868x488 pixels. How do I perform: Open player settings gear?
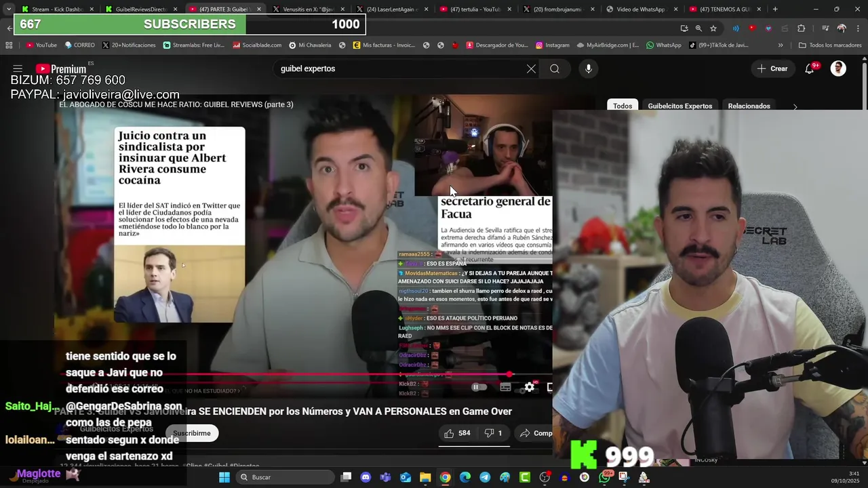coord(529,387)
